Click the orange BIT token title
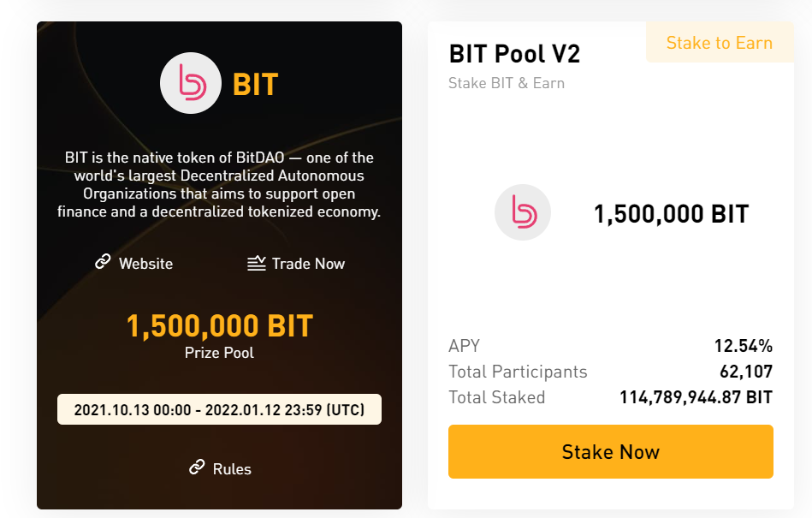 (x=255, y=85)
